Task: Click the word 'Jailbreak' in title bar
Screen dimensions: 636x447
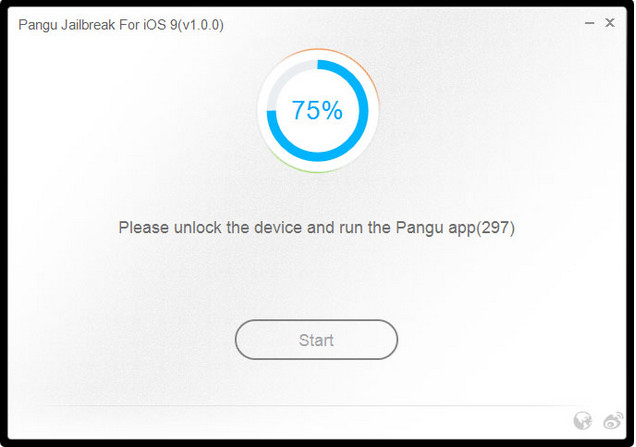Action: (x=88, y=25)
